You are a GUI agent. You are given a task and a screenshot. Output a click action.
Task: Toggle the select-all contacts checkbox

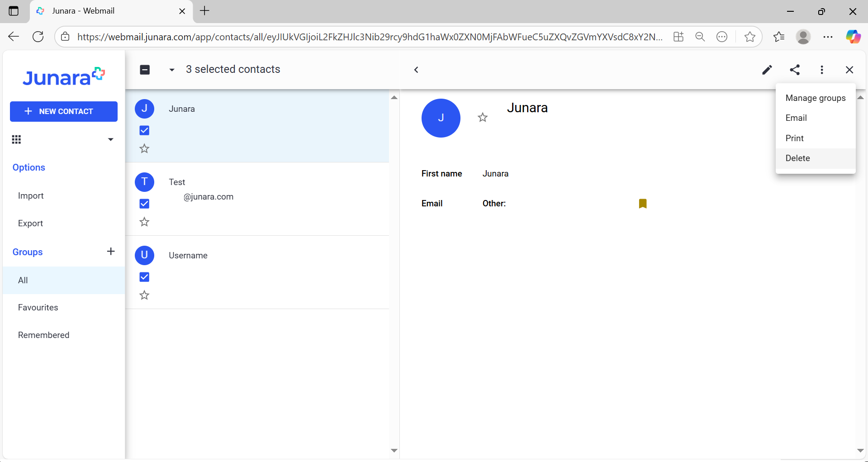[145, 70]
